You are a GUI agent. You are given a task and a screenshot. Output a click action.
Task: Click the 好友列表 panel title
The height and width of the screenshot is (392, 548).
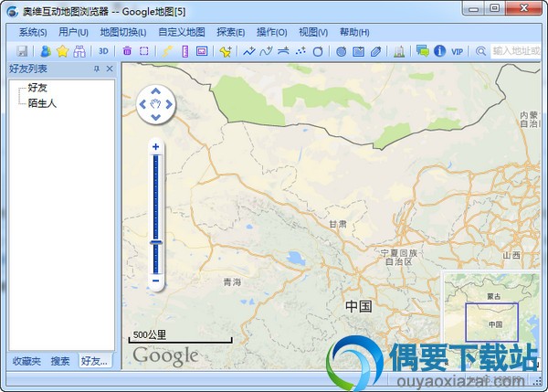point(28,69)
